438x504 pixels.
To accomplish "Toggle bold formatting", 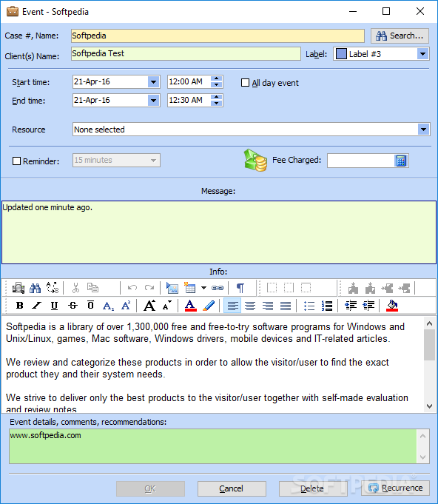I will click(19, 306).
